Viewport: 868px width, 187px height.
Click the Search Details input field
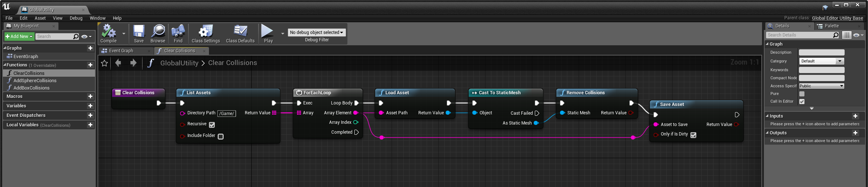coord(799,35)
